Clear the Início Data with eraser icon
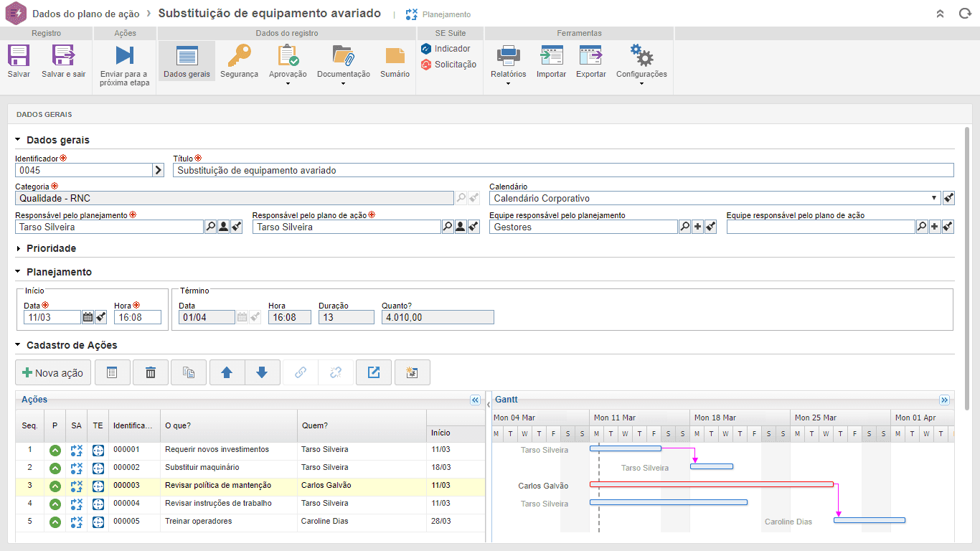 (100, 317)
